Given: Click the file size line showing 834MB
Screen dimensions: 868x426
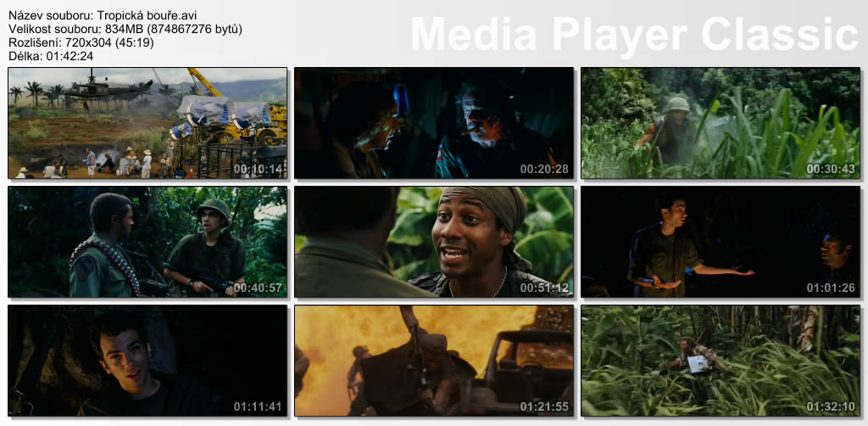Looking at the screenshot, I should click(125, 29).
